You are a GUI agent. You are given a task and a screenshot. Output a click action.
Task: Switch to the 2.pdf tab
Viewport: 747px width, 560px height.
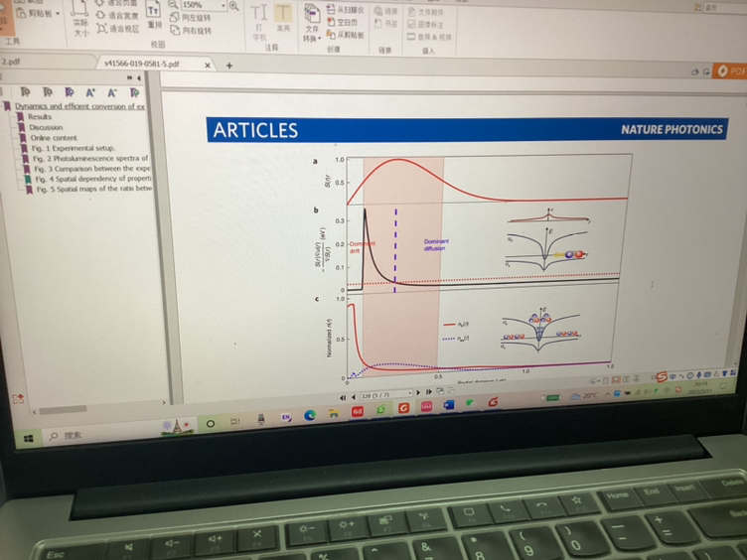(47, 62)
